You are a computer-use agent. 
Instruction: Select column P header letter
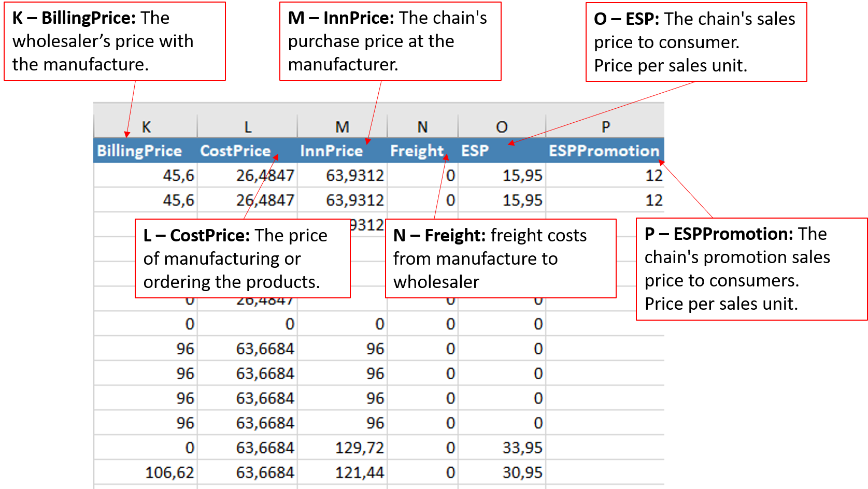pyautogui.click(x=605, y=126)
